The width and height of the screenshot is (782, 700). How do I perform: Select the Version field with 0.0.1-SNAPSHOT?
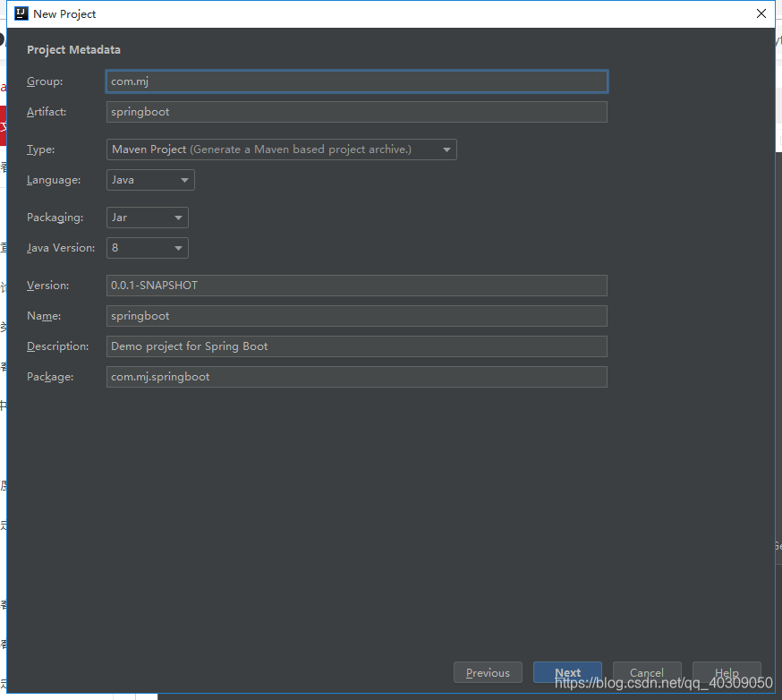coord(357,286)
